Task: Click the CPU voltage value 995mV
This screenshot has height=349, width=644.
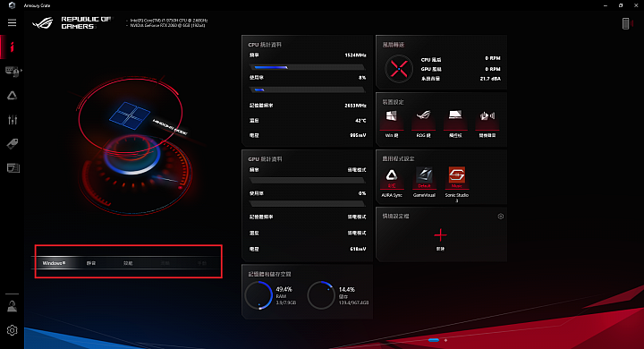Action: 358,135
